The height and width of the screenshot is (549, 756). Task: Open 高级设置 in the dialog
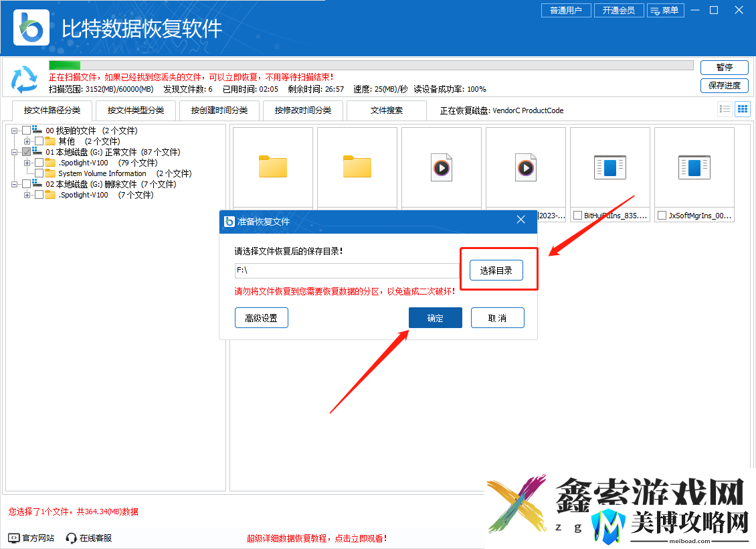[x=262, y=318]
